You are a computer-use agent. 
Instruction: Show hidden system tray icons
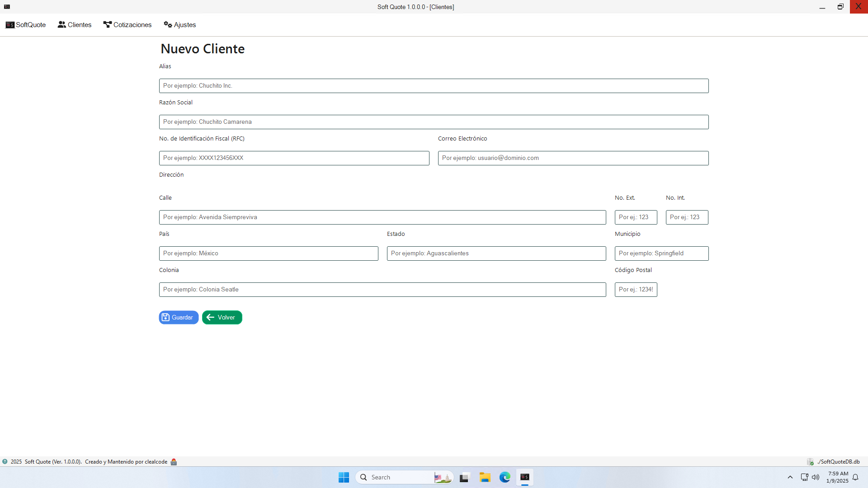(x=790, y=478)
